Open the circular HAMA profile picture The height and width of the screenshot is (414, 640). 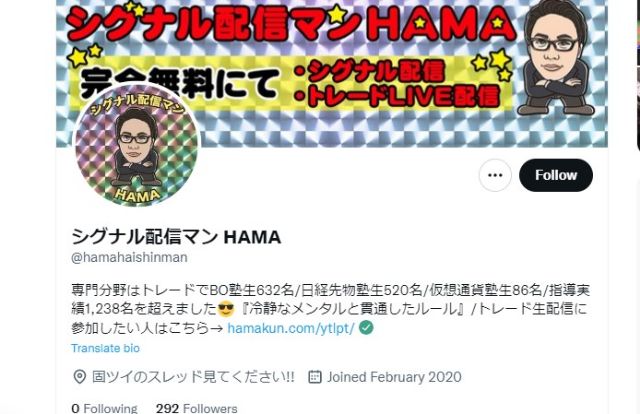[136, 145]
